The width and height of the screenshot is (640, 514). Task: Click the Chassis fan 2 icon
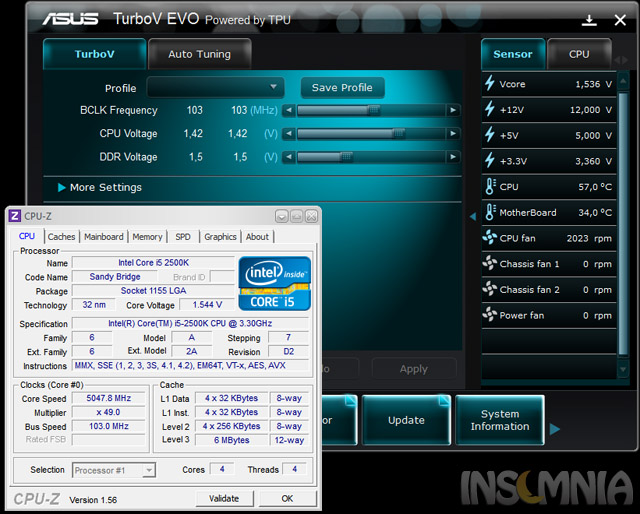point(489,289)
